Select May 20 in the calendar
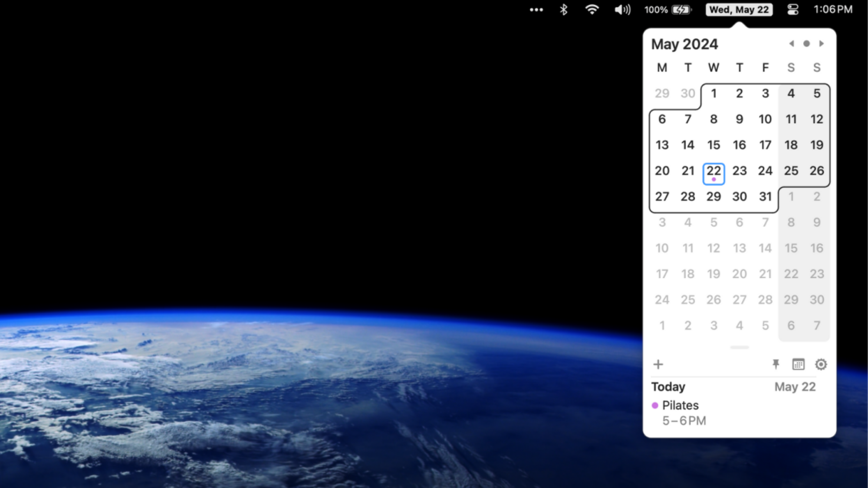868x488 pixels. [662, 171]
